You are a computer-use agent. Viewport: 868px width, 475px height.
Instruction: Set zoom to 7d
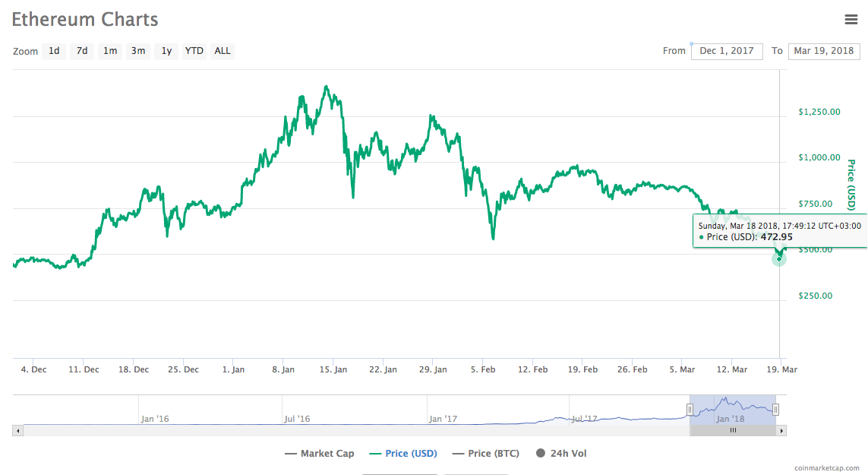click(82, 51)
